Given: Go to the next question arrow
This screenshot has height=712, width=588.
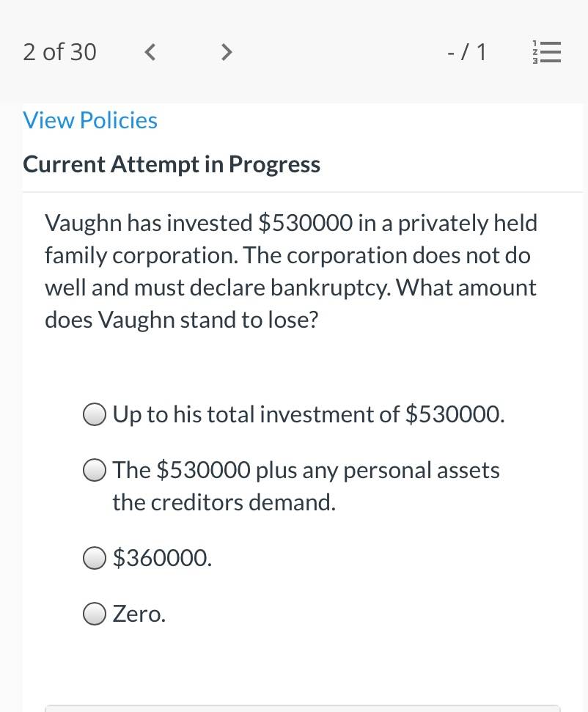Looking at the screenshot, I should (x=226, y=52).
